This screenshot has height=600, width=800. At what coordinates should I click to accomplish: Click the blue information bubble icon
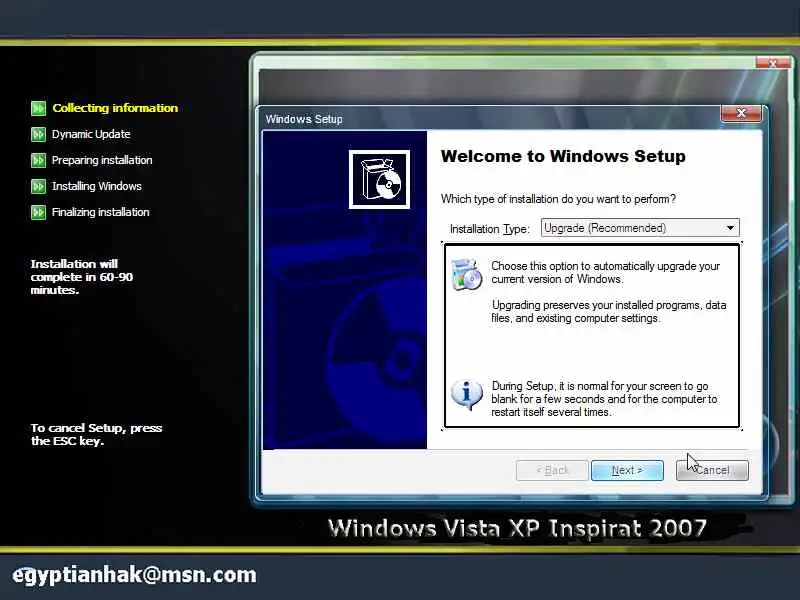466,394
